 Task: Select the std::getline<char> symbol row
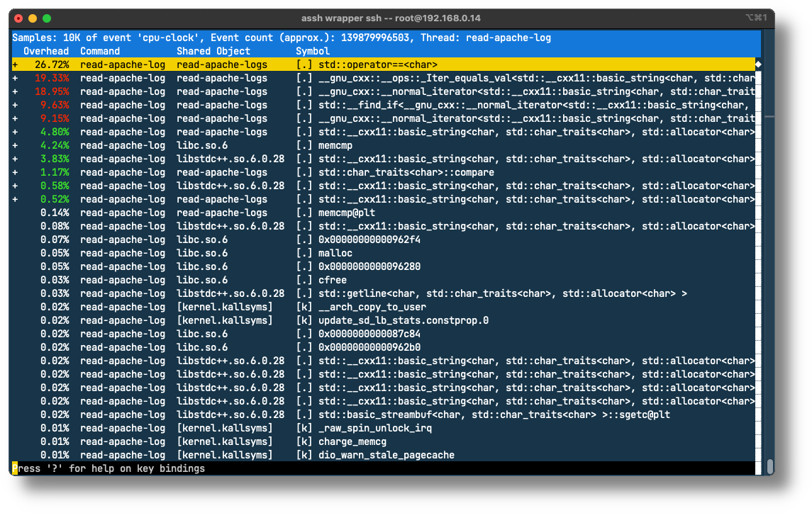384,293
